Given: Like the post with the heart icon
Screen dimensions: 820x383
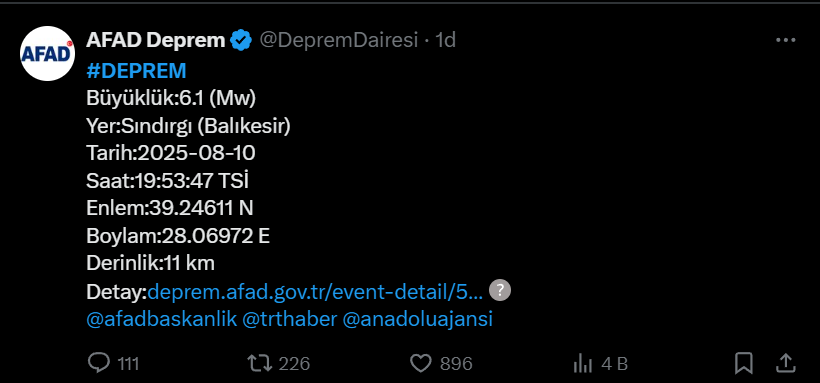Looking at the screenshot, I should click(x=420, y=363).
